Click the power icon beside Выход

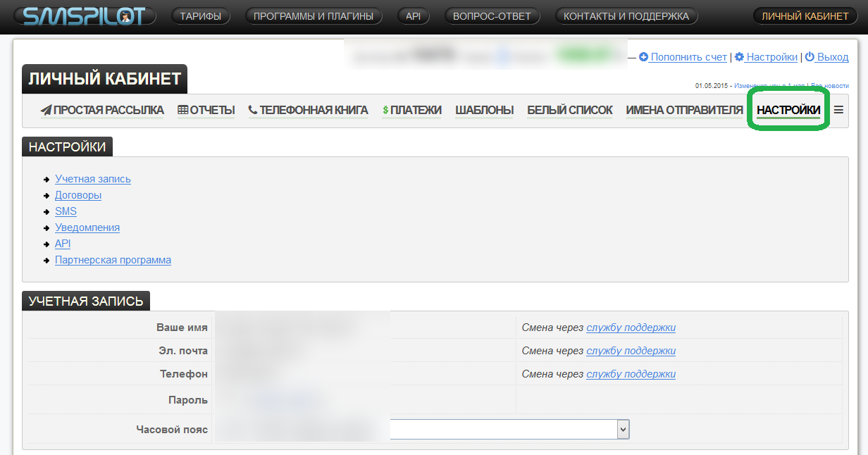pyautogui.click(x=810, y=57)
